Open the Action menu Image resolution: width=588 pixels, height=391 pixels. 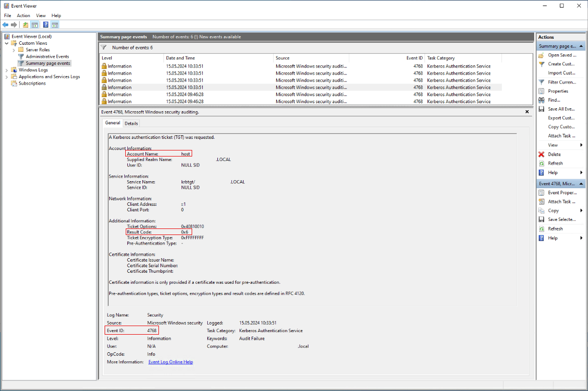click(24, 16)
